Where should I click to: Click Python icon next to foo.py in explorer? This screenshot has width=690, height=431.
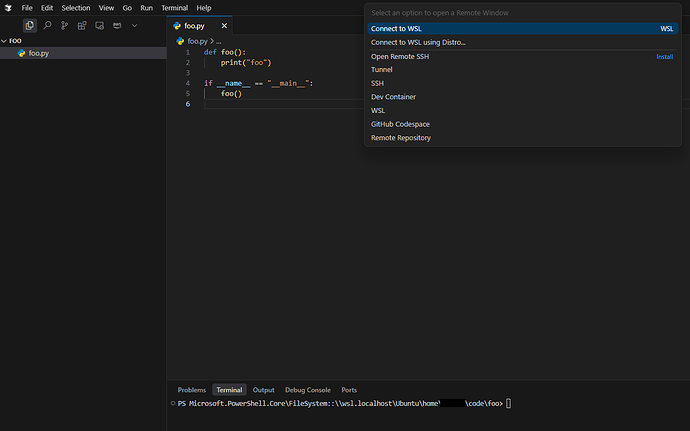tap(21, 53)
